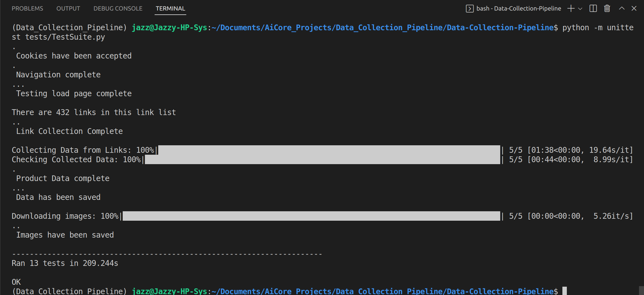Switch to the OUTPUT tab

tap(68, 8)
